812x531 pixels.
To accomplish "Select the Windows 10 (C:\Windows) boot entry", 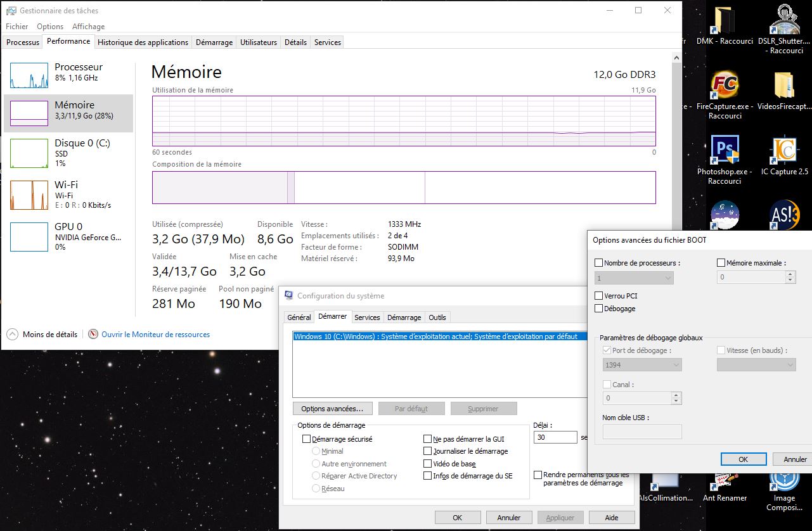I will (x=440, y=336).
